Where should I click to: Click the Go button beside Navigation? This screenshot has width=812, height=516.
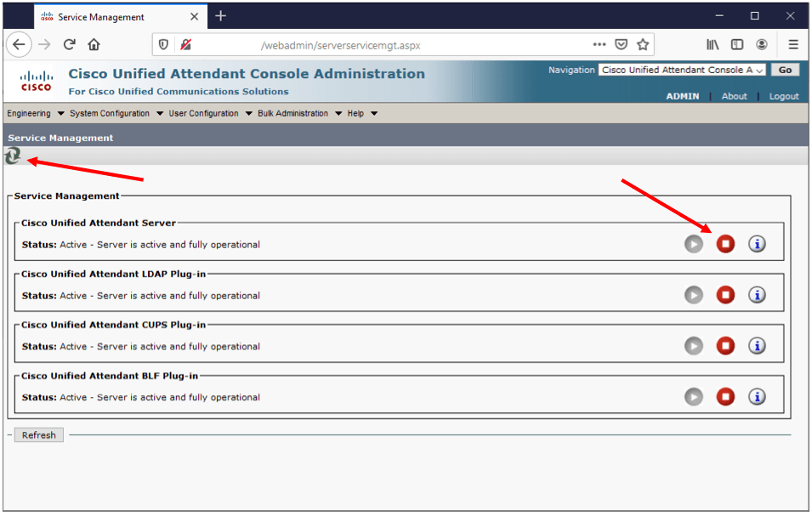click(785, 70)
